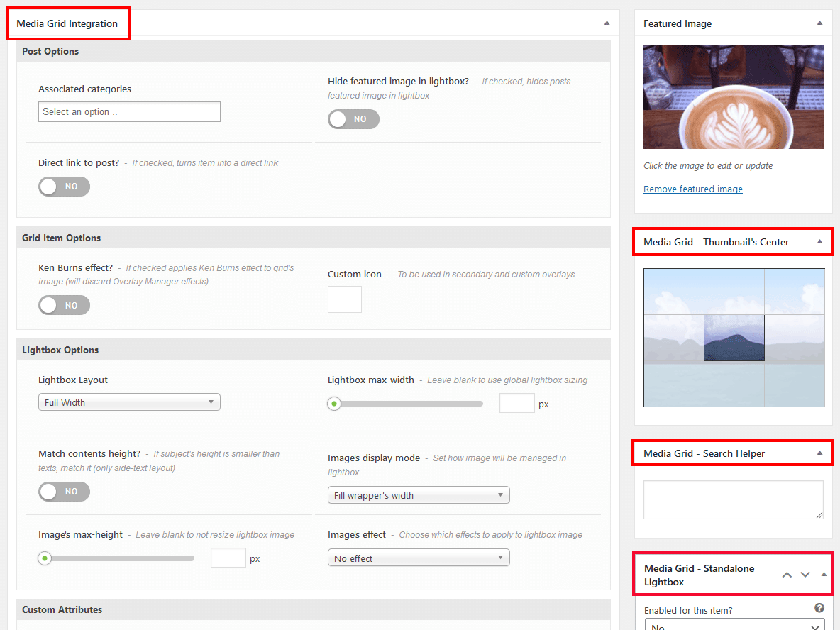Viewport: 840px width, 630px height.
Task: Open Associated categories select box
Action: [129, 111]
